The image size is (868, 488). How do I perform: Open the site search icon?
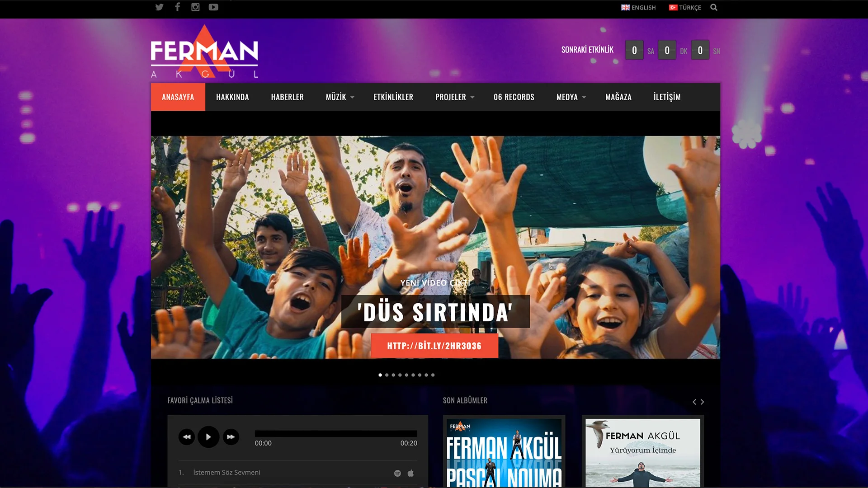[714, 7]
